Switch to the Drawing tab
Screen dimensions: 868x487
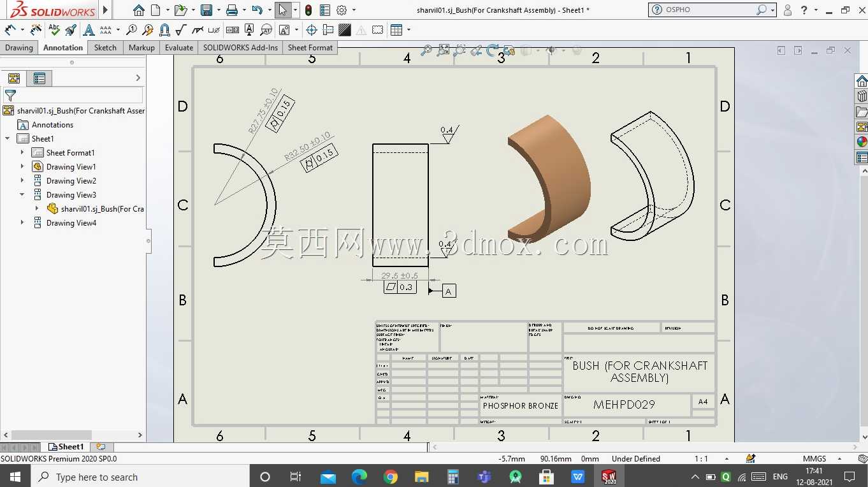click(19, 48)
